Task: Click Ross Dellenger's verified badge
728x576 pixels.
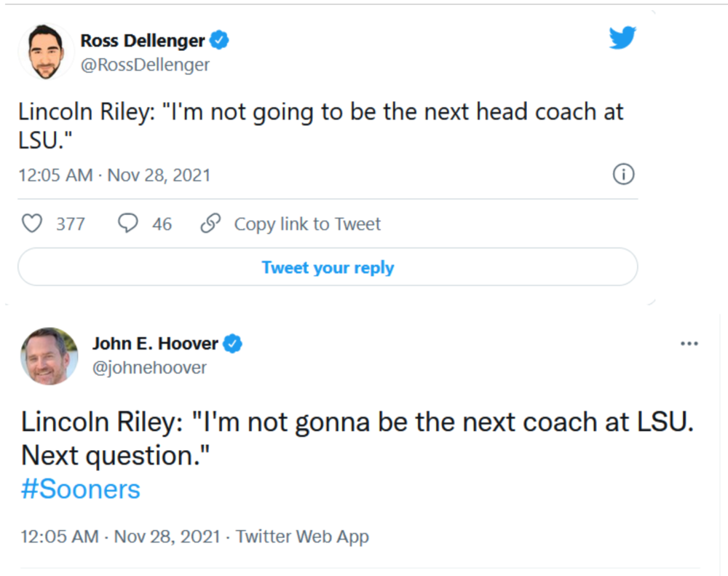Action: coord(220,41)
